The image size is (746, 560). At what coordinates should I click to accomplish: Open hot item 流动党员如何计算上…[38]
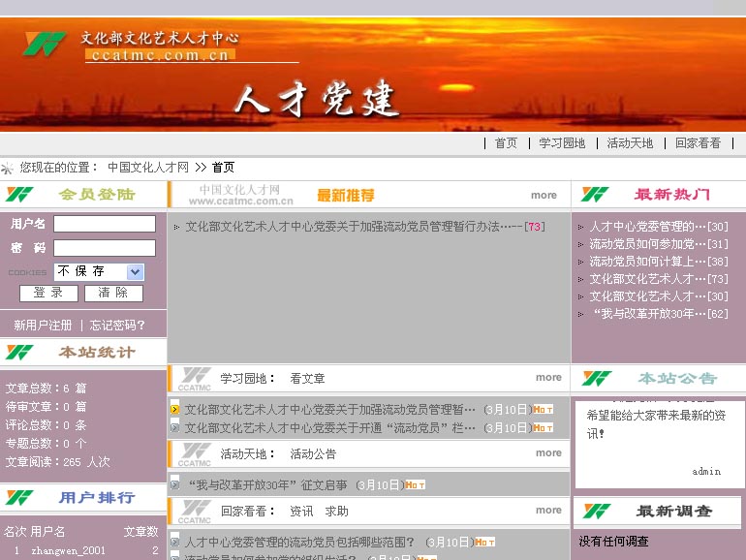click(659, 262)
